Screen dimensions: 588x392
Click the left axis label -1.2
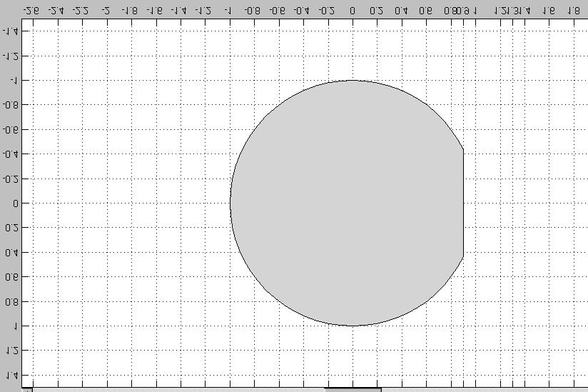point(10,56)
